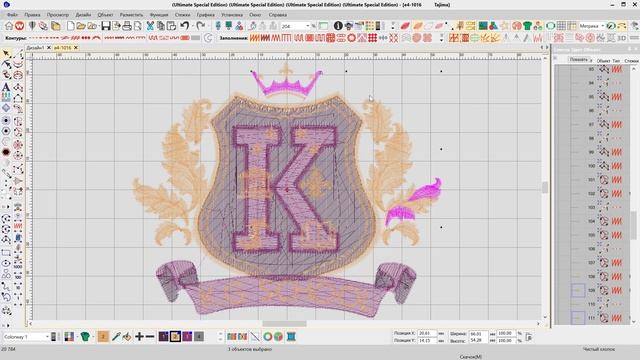Select magenta palette color 3
Viewport: 640px width, 360px height.
(187, 337)
